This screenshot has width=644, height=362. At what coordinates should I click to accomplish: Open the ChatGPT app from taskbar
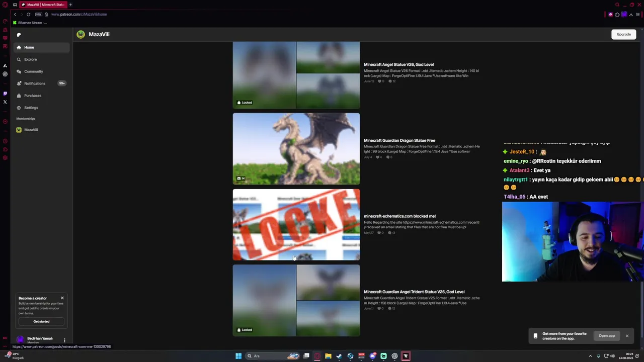tap(394, 356)
